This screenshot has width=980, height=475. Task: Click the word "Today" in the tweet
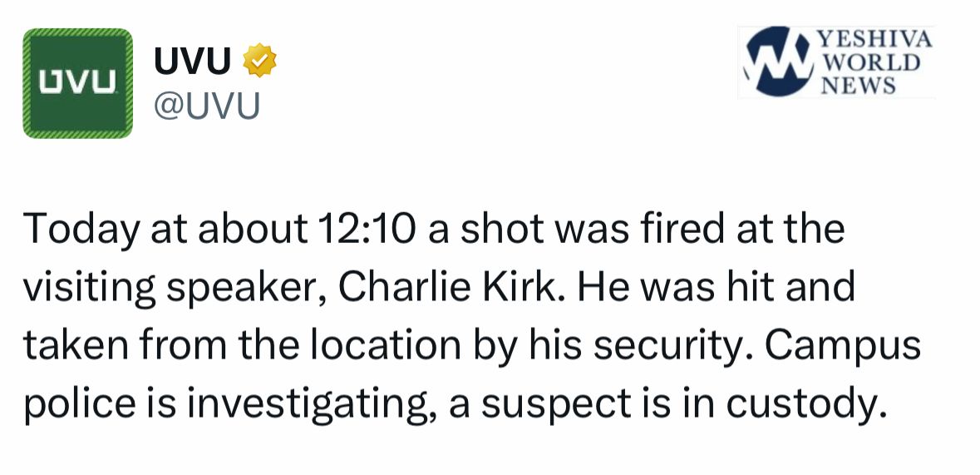(x=79, y=230)
